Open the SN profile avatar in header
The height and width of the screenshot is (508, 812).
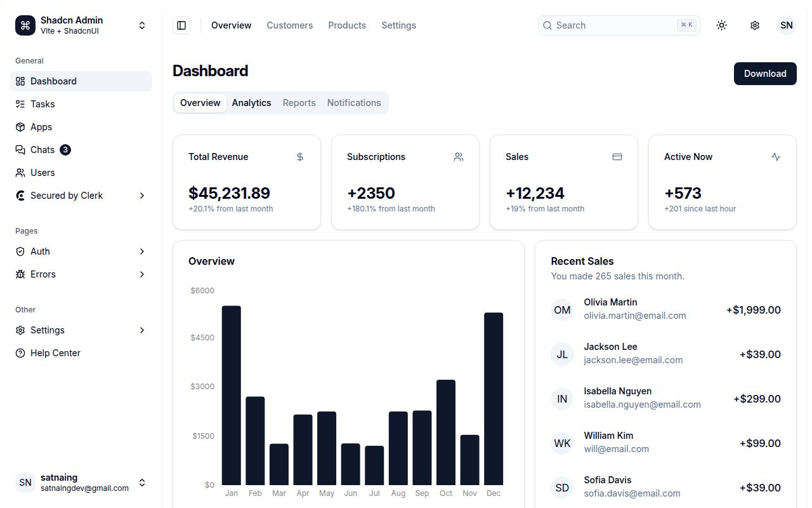787,25
